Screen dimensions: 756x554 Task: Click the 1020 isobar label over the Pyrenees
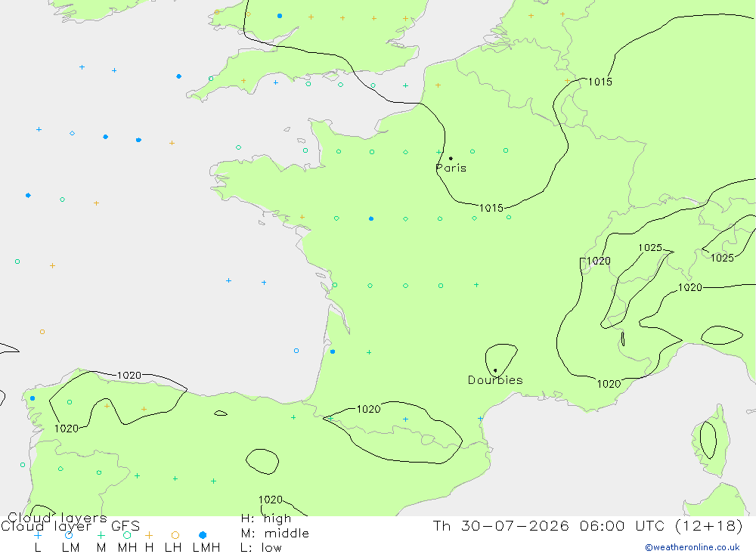point(368,409)
